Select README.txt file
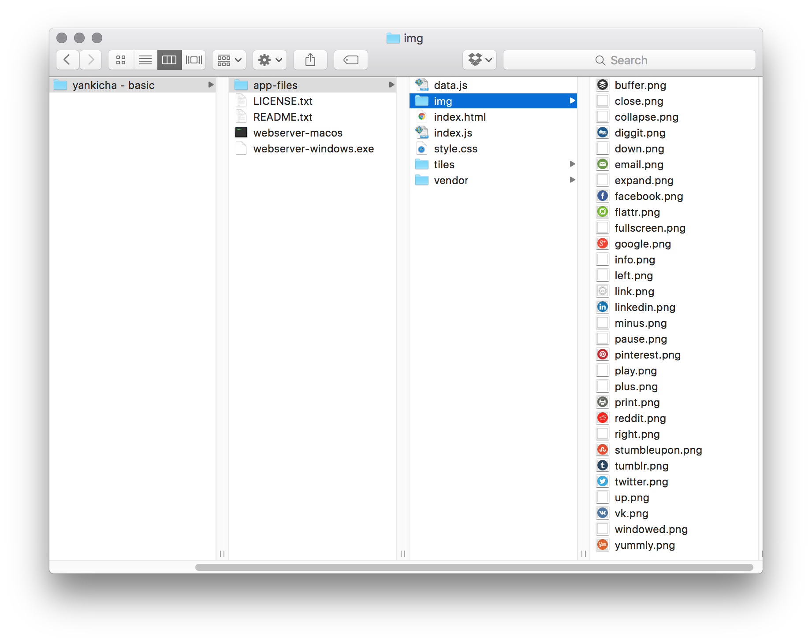812x644 pixels. click(x=313, y=117)
